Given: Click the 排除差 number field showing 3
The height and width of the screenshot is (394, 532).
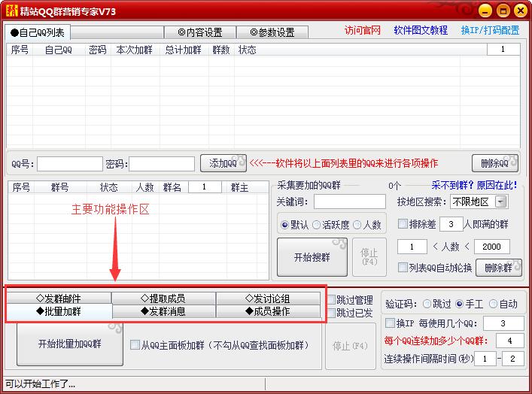Looking at the screenshot, I should pyautogui.click(x=451, y=224).
